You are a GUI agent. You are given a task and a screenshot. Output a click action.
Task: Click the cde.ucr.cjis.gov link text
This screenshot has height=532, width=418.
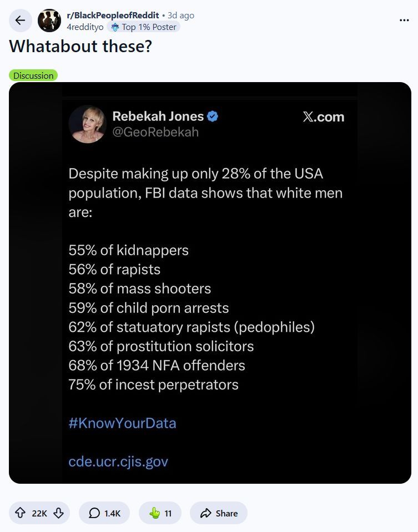point(118,462)
